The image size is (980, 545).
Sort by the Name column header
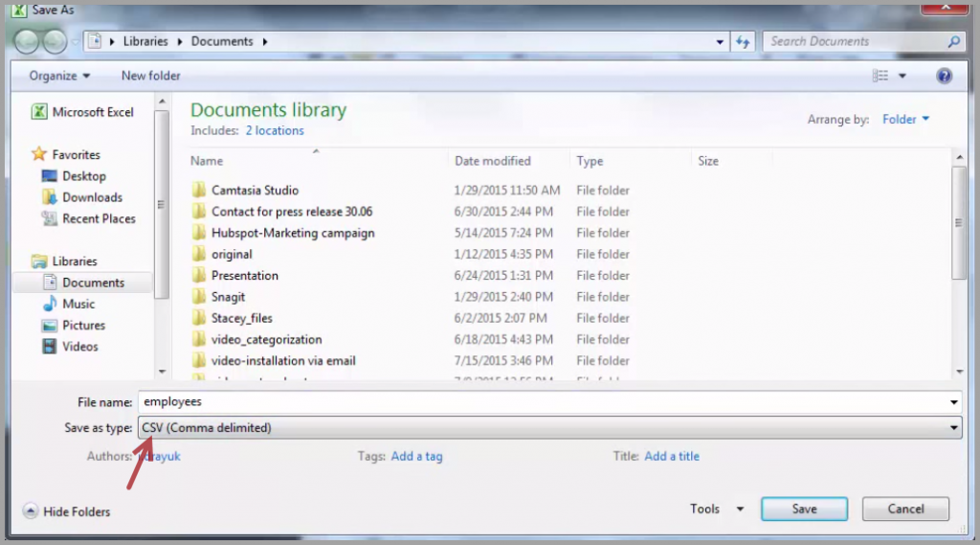[x=207, y=161]
